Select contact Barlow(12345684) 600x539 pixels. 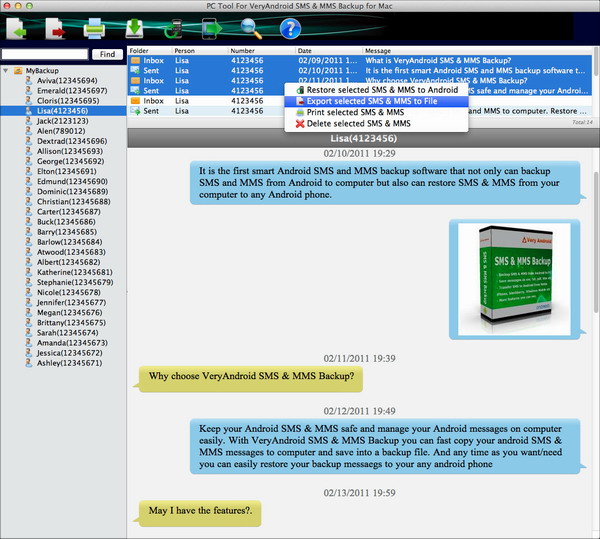[x=70, y=242]
